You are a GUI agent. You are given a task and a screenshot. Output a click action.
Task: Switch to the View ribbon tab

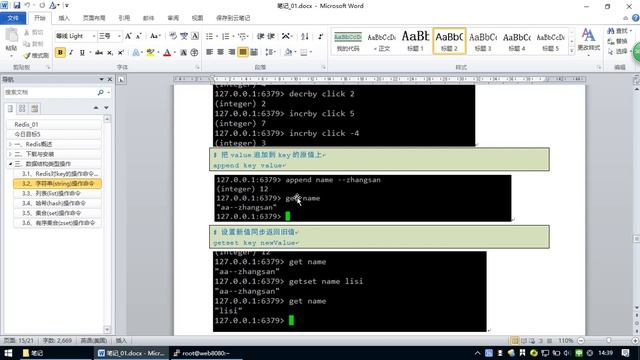(x=198, y=18)
